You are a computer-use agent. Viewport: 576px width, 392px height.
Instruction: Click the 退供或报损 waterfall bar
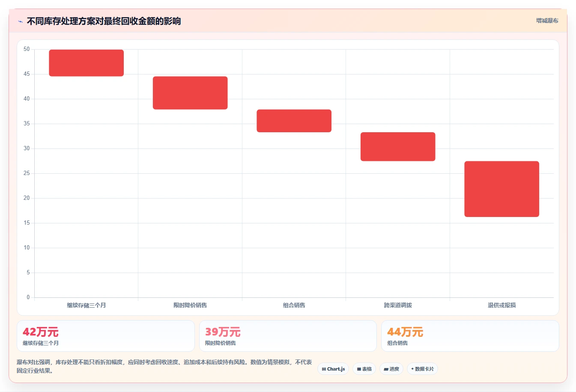[x=502, y=189]
